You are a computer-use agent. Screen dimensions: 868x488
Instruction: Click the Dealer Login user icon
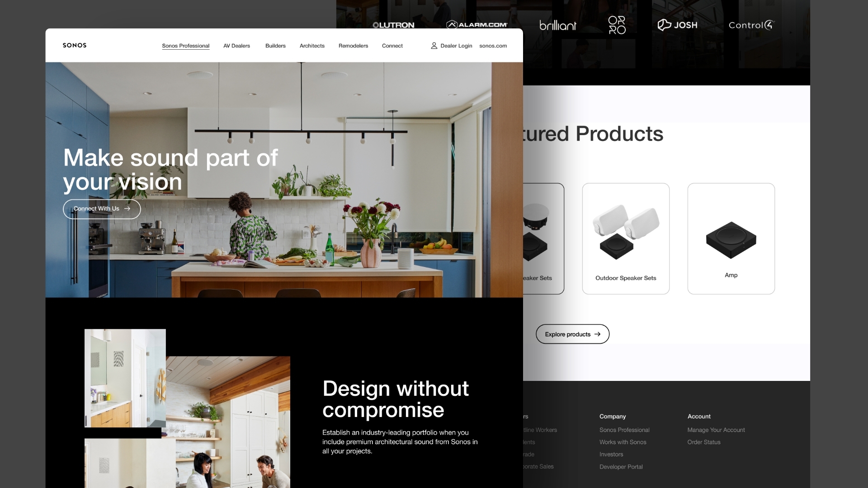[x=434, y=45]
